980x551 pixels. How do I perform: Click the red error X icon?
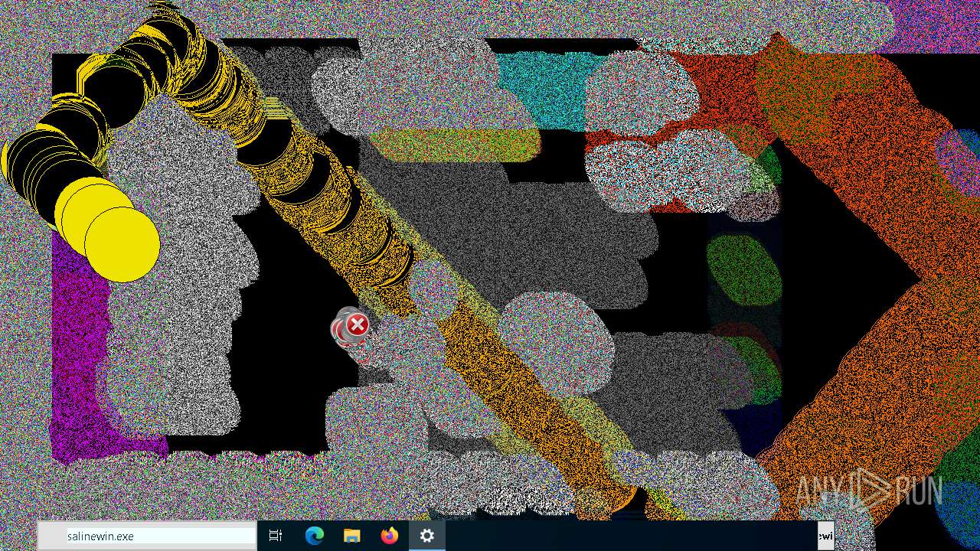(x=357, y=325)
